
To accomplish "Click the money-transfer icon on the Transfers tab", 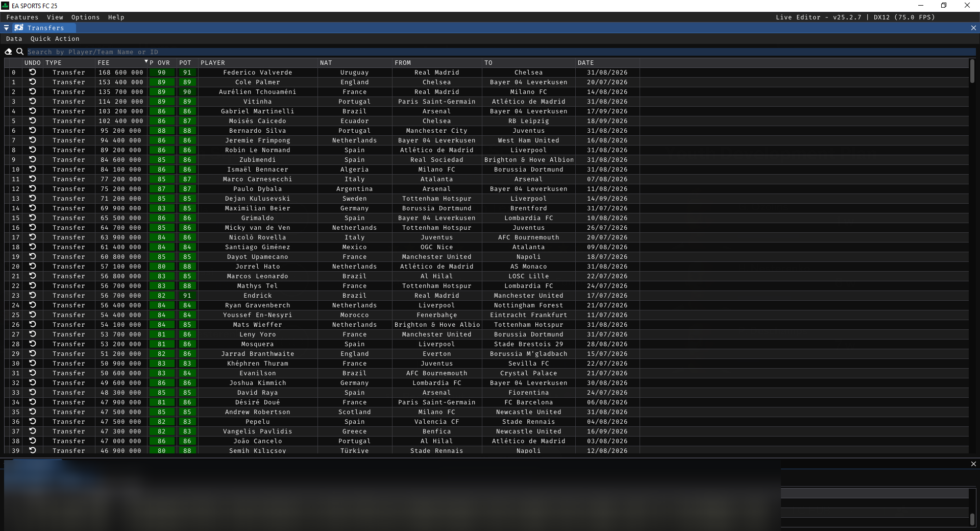I will (x=19, y=28).
